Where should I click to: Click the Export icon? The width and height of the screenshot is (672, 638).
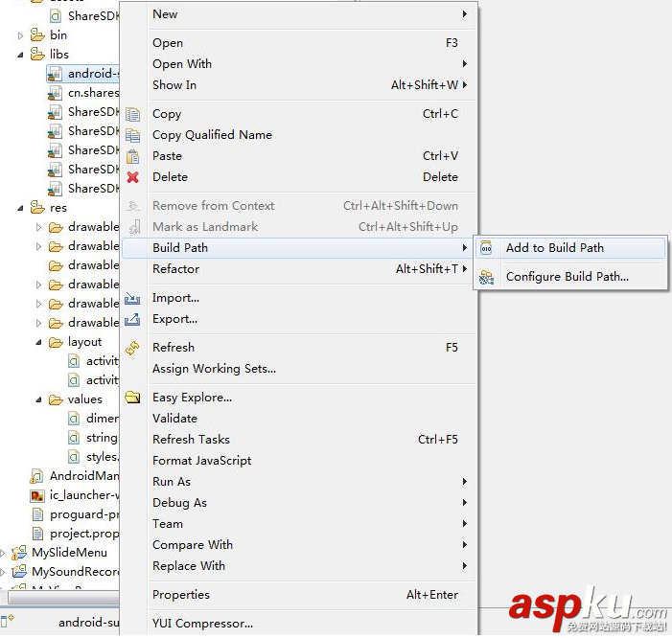132,319
